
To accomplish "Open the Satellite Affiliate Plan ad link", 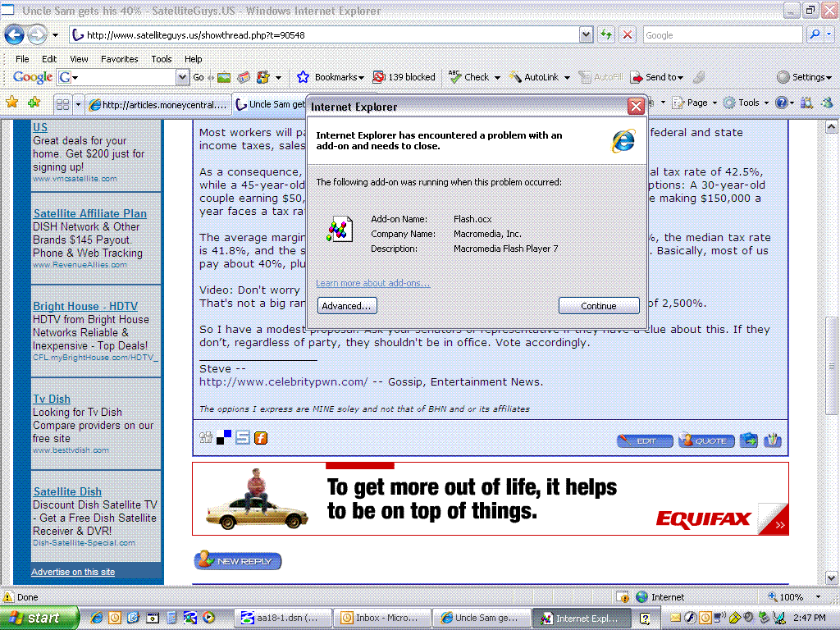I will point(90,213).
